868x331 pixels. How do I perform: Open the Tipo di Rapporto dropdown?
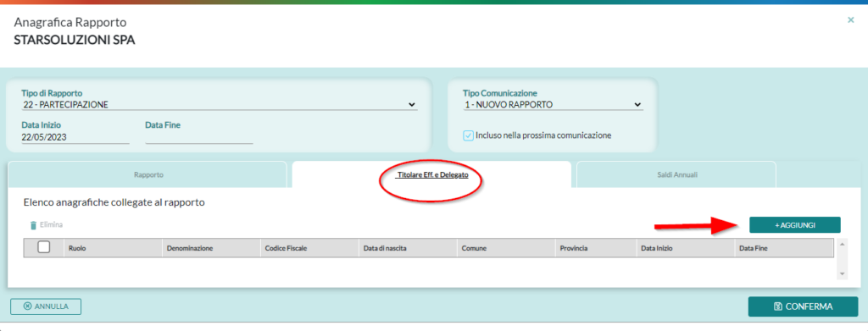pyautogui.click(x=220, y=104)
